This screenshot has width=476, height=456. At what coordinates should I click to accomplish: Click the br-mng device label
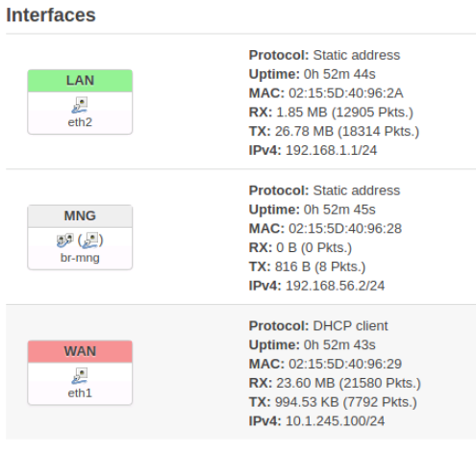click(x=80, y=258)
